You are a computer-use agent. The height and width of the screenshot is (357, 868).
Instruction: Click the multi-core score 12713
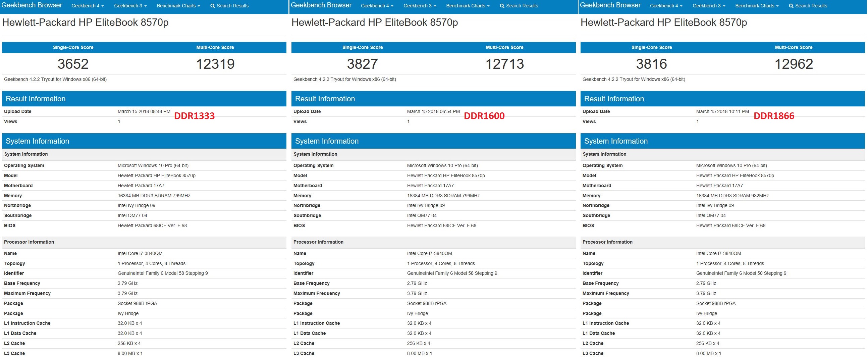coord(505,64)
